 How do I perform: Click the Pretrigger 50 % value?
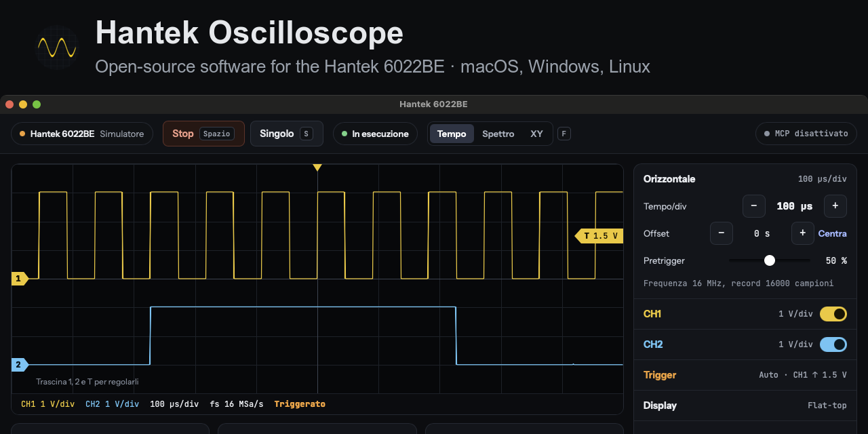[x=836, y=260]
